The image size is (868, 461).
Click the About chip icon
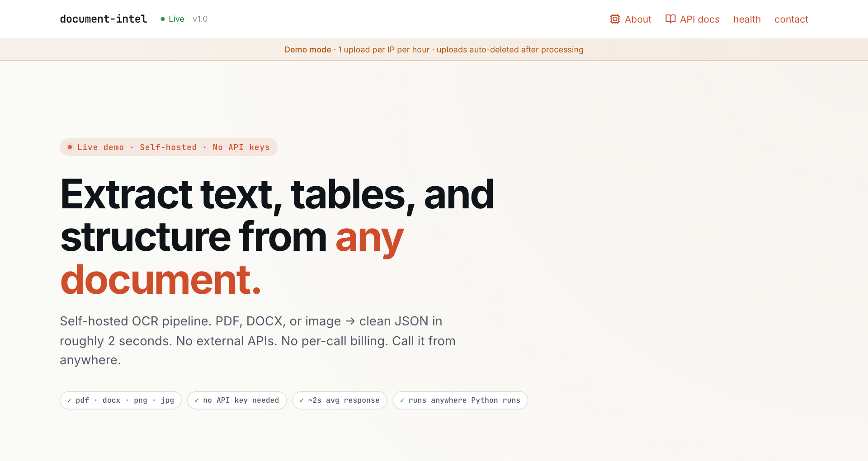[x=615, y=19]
